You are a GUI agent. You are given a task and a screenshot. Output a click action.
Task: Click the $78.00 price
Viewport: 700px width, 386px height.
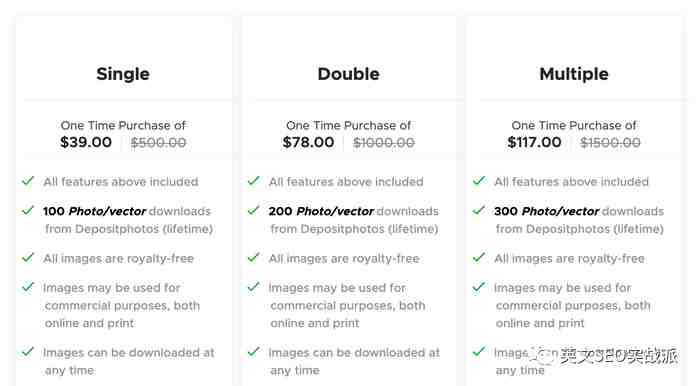308,142
